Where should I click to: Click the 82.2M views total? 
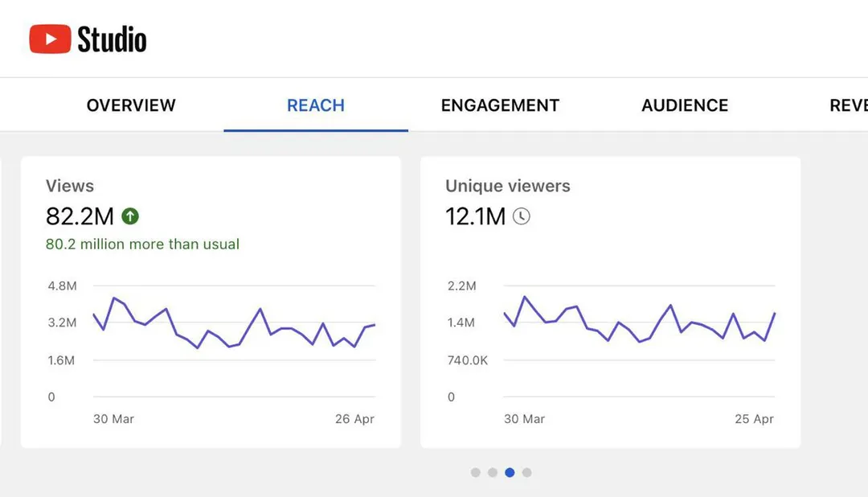pos(80,216)
